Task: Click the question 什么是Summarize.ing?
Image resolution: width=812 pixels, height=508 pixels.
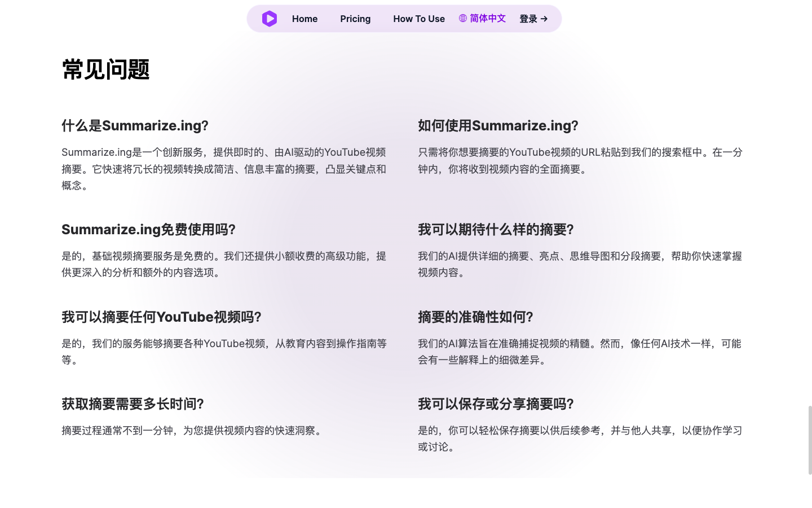Action: pos(135,125)
